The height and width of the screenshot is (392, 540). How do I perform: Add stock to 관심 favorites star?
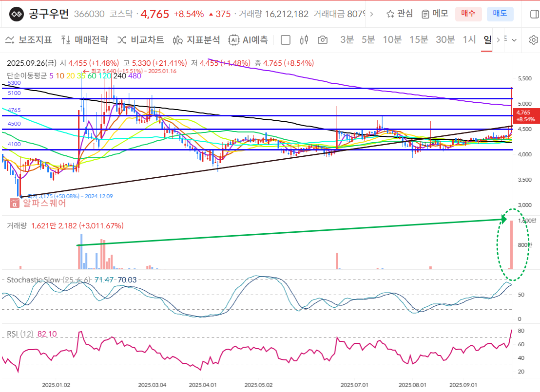pos(400,14)
